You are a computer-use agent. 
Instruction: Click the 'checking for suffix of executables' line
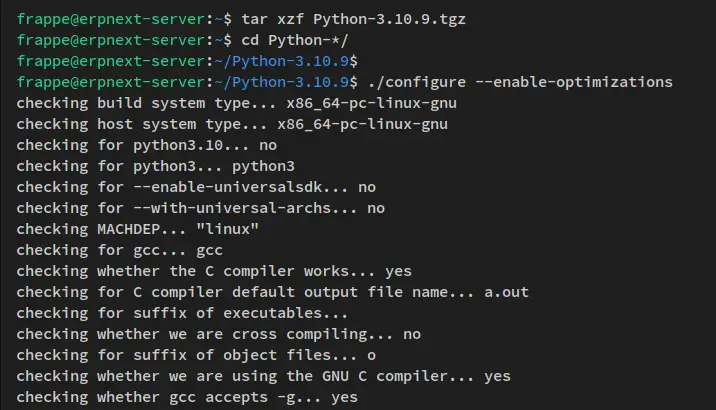183,313
